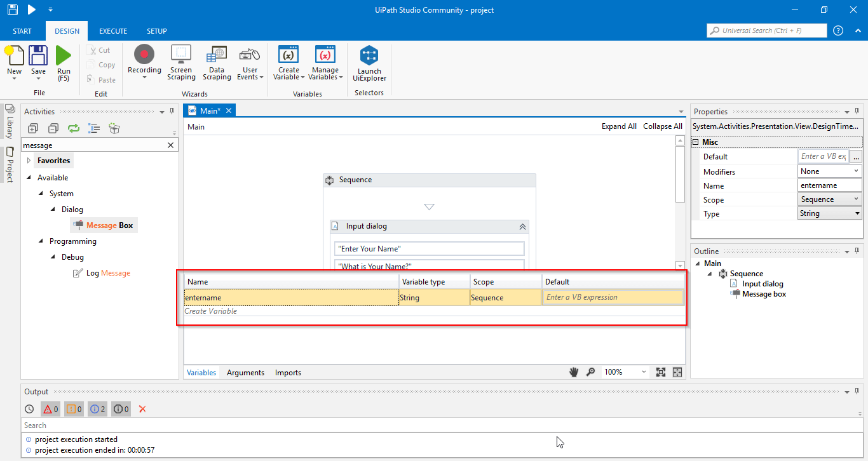Click the New project icon
This screenshot has width=868, height=461.
click(14, 56)
